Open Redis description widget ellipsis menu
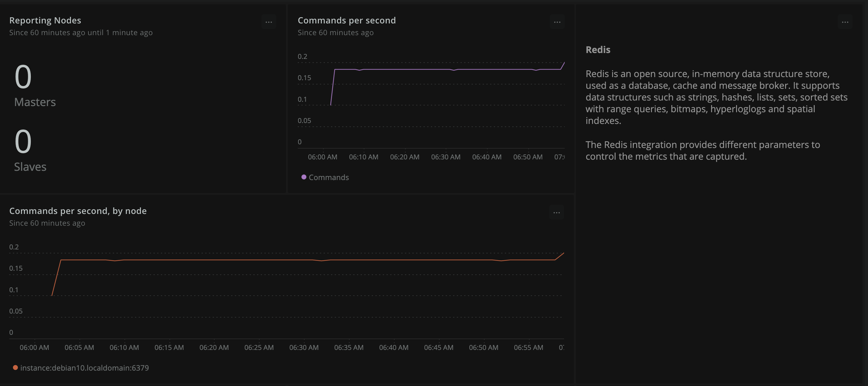The image size is (868, 386). coord(845,22)
